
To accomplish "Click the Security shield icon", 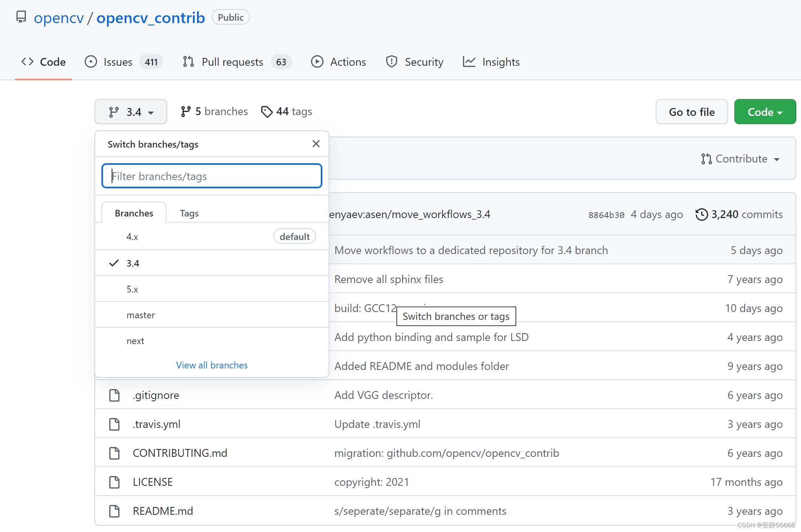I will (391, 62).
